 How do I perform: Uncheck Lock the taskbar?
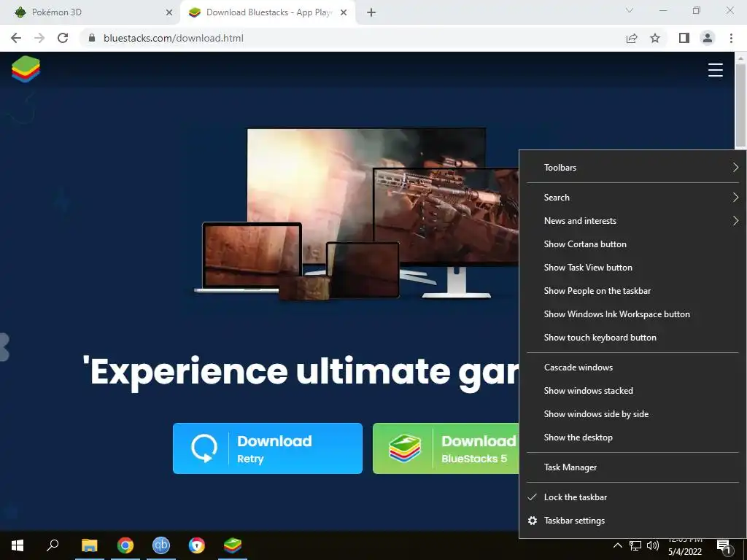click(x=632, y=497)
